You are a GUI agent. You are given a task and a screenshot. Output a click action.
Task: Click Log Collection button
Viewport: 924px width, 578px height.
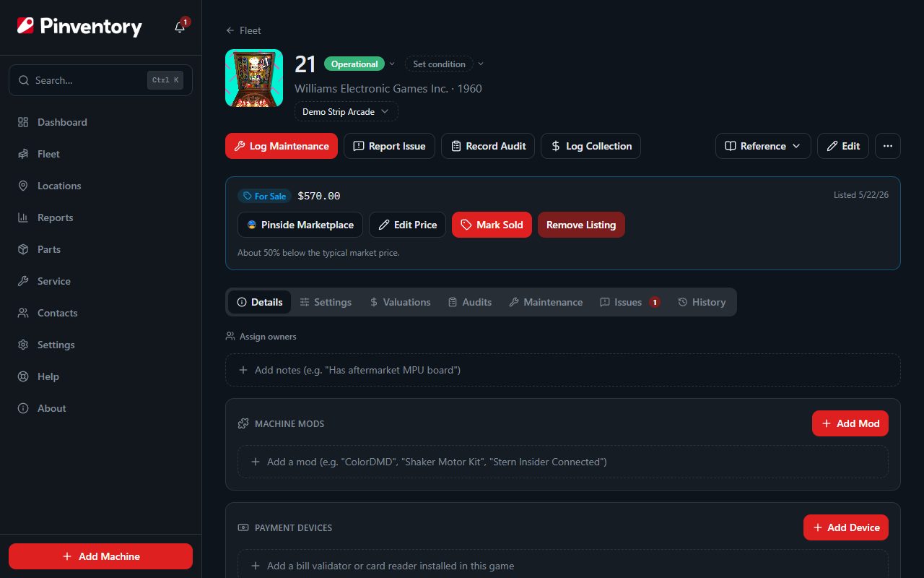[590, 146]
